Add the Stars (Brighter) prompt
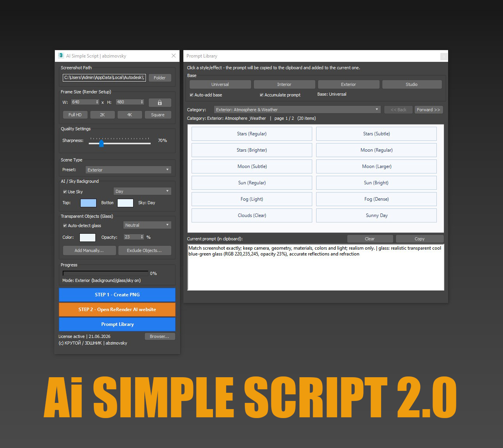 (x=252, y=150)
